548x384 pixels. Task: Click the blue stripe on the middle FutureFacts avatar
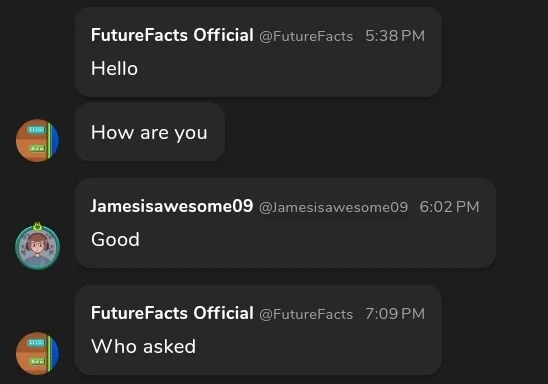tap(56, 140)
